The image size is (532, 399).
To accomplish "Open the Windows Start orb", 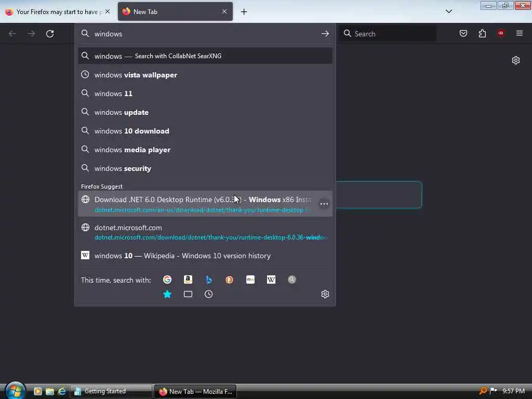I will click(x=15, y=391).
